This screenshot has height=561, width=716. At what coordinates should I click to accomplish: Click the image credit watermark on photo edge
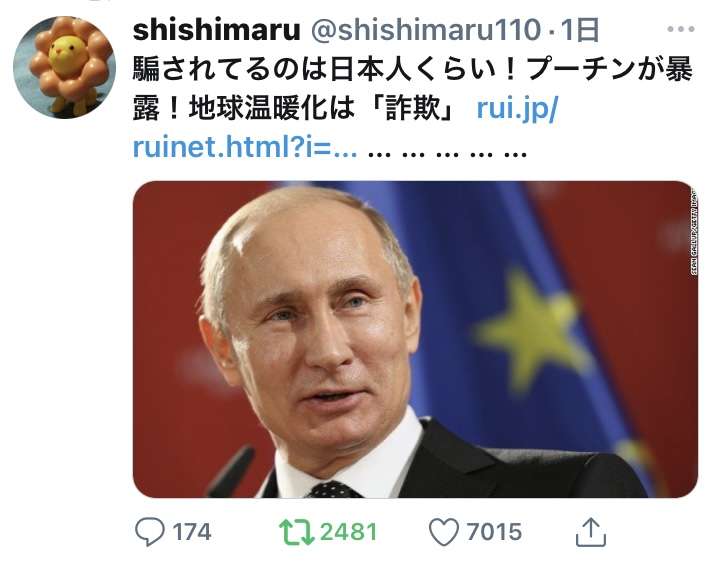(x=694, y=232)
